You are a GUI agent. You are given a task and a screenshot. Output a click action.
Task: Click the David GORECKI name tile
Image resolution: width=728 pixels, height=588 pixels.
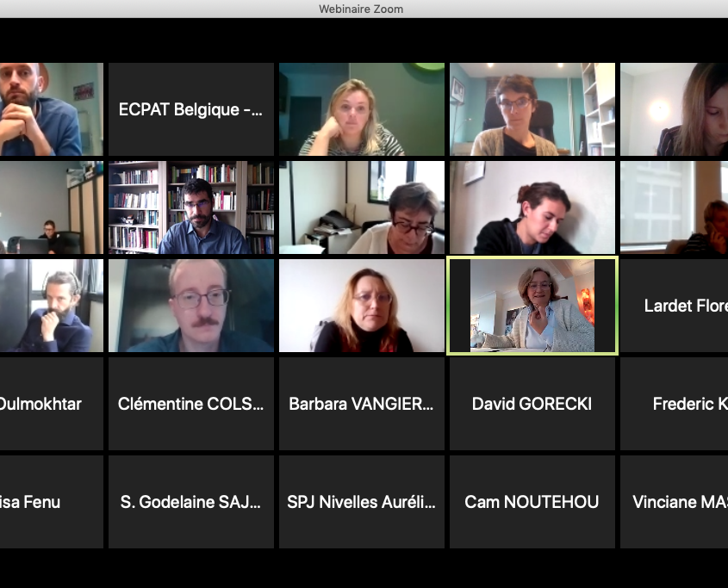tap(532, 403)
